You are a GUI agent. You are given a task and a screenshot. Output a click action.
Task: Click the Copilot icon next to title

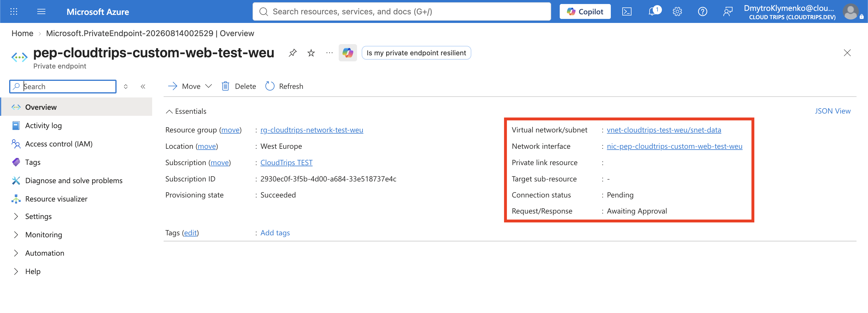[x=347, y=53]
